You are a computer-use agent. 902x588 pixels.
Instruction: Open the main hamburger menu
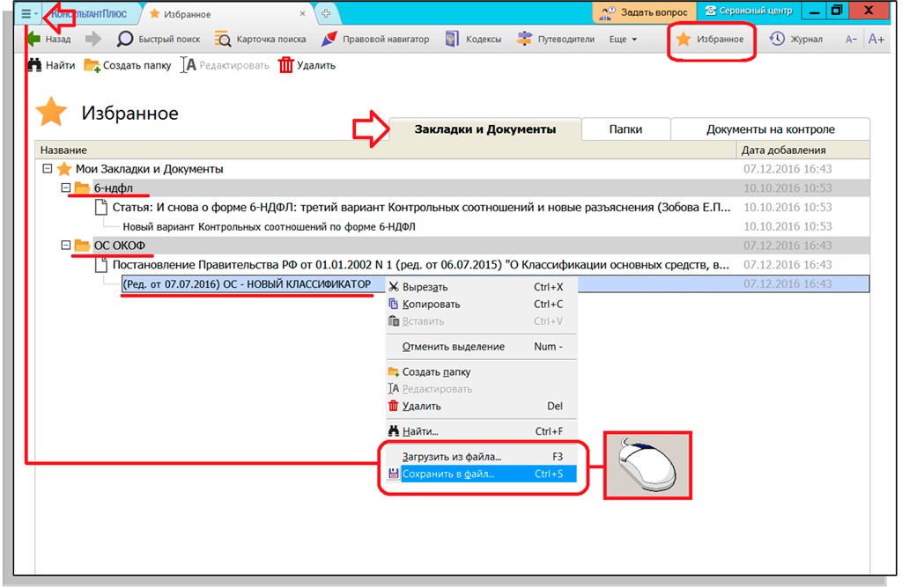click(x=28, y=13)
